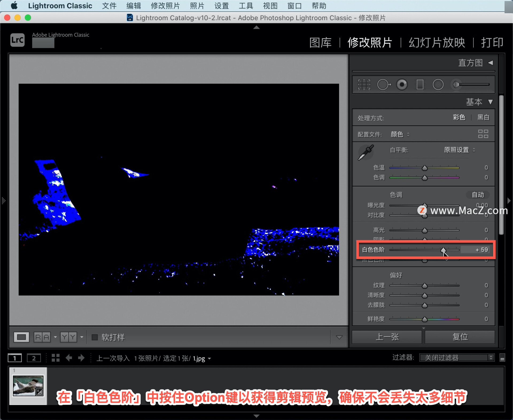
Task: Go back with the filmstrip left arrow
Action: tap(69, 358)
